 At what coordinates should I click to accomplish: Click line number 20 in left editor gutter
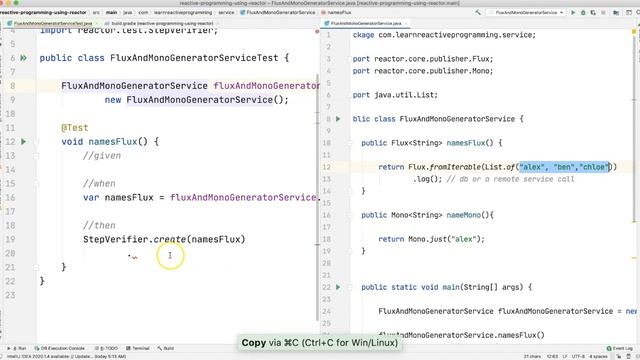[x=10, y=253]
